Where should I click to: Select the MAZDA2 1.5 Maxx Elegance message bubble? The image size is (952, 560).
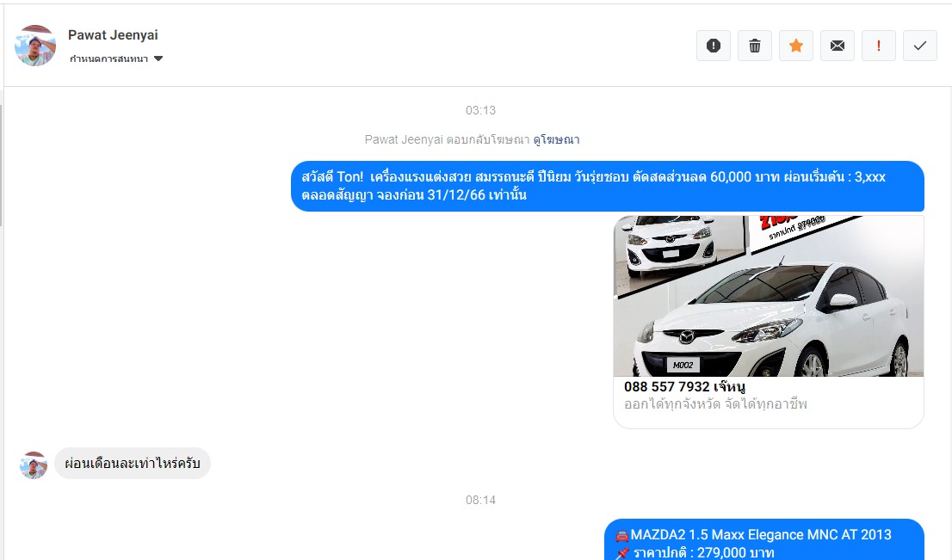(x=763, y=540)
